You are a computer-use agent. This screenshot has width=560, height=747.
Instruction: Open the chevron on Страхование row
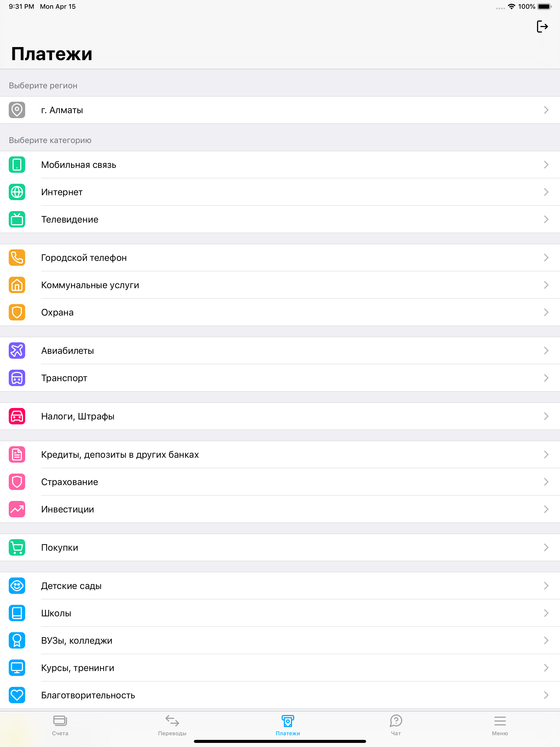tap(546, 482)
